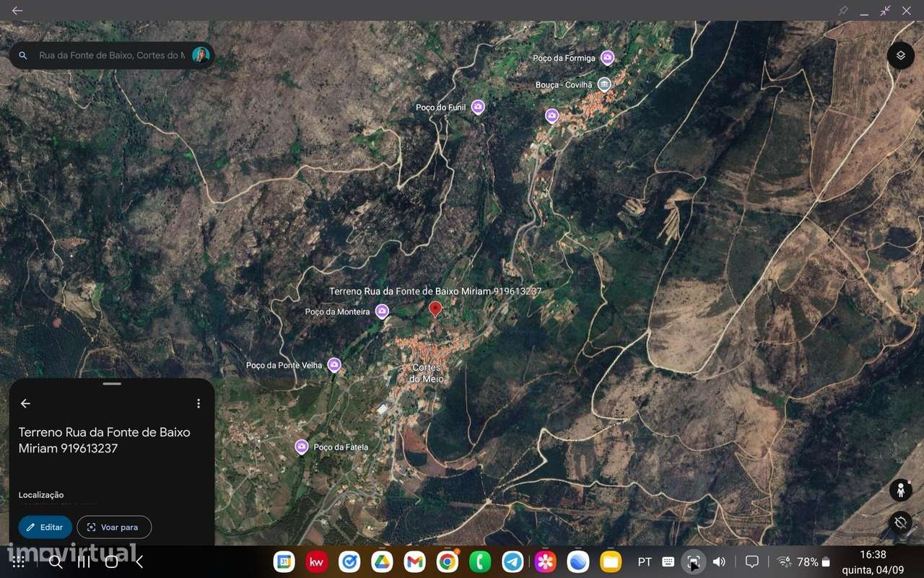Click the search field with Rua da Fonte de Baixo
The width and height of the screenshot is (924, 578).
pos(112,56)
